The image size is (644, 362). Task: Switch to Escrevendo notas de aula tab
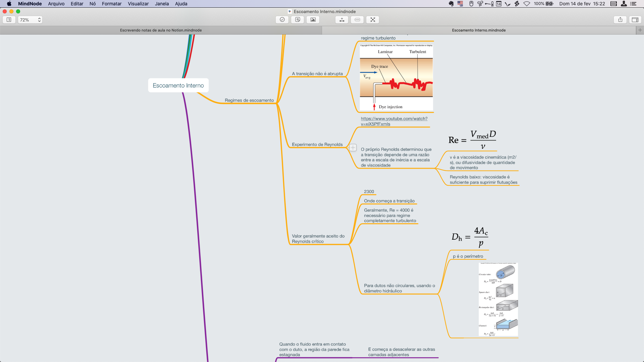click(x=161, y=30)
